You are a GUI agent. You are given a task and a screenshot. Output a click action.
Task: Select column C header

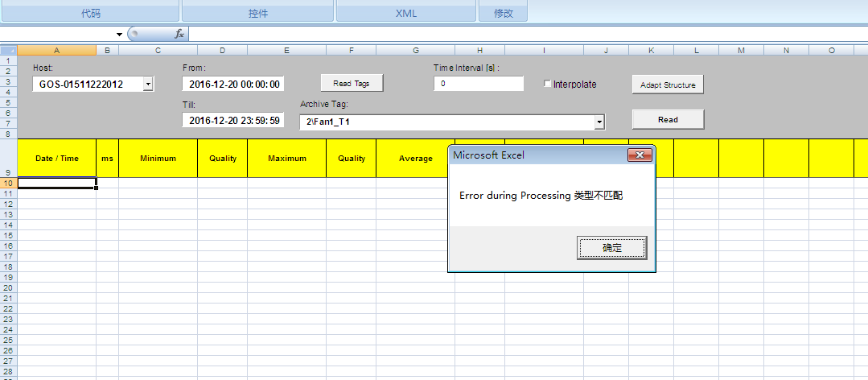tap(158, 51)
